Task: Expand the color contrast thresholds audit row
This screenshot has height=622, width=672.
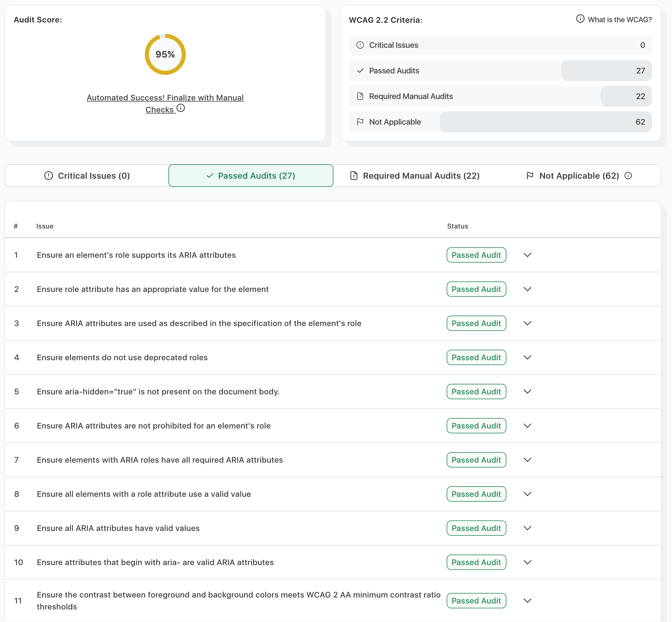Action: 527,600
